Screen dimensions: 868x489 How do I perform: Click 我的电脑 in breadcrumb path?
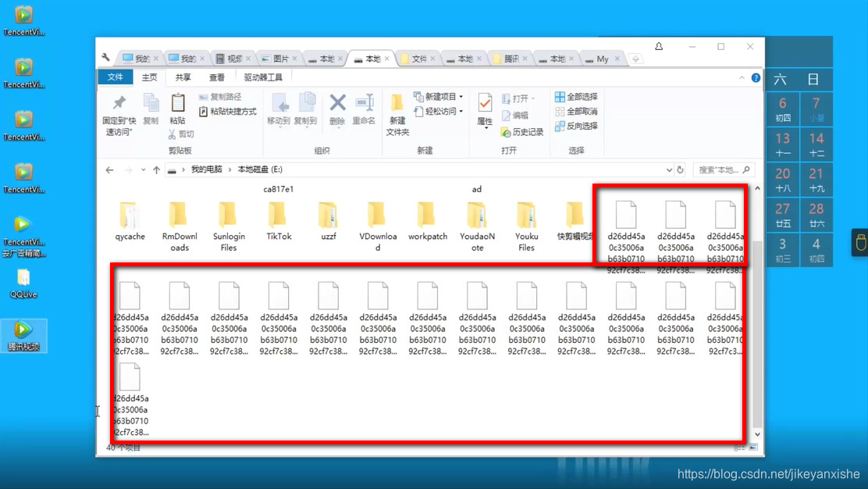(207, 170)
